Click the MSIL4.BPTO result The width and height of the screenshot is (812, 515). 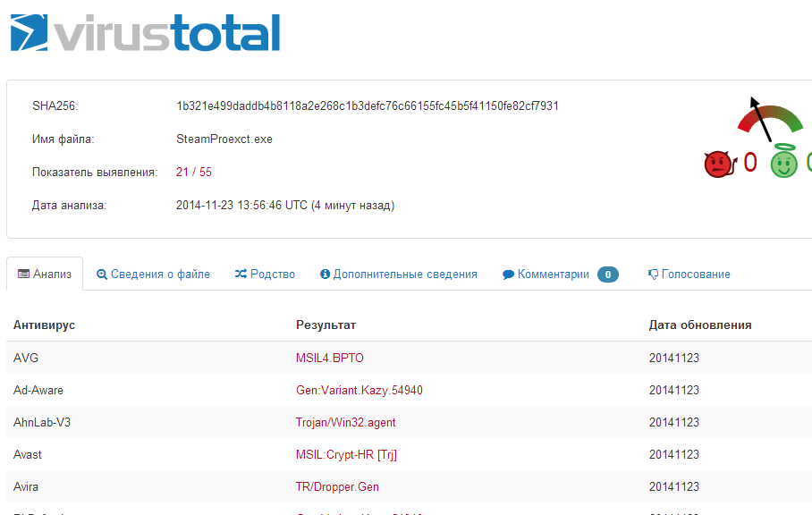(330, 359)
